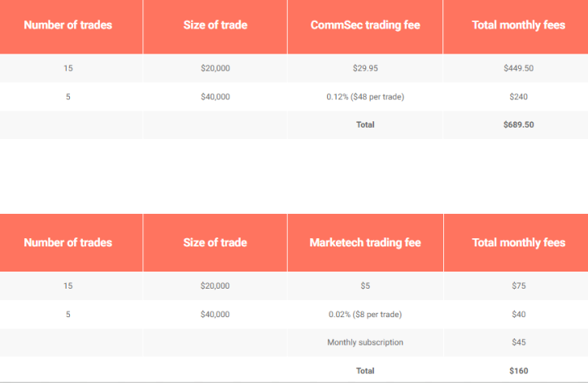Click Total monthly fees header in CommSec table
The width and height of the screenshot is (588, 383).
(518, 25)
